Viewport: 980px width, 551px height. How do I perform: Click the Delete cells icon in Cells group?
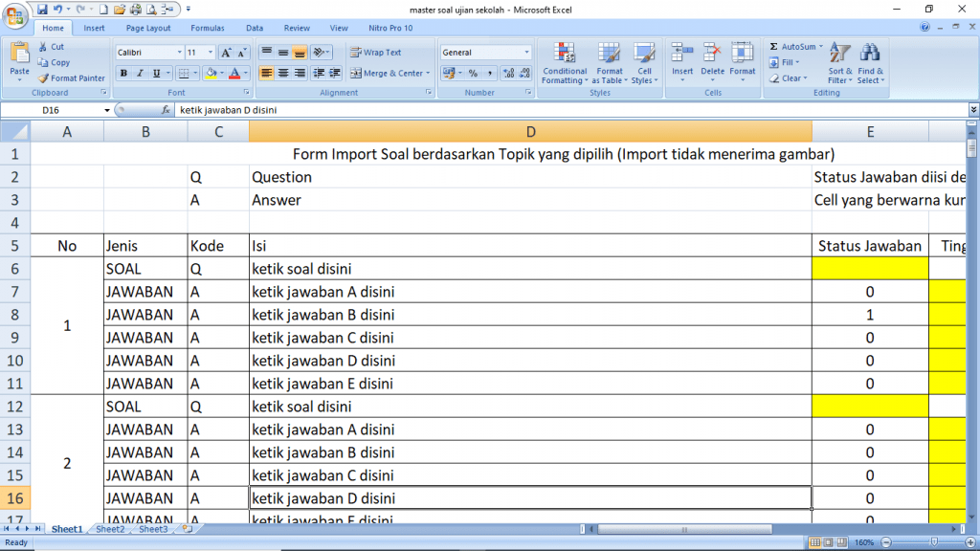click(712, 55)
